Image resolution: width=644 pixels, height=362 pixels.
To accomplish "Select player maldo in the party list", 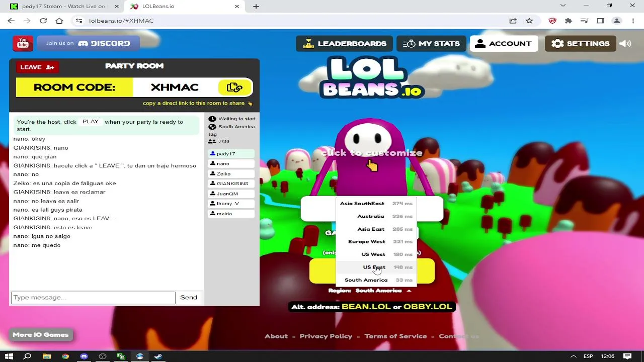I will point(231,214).
